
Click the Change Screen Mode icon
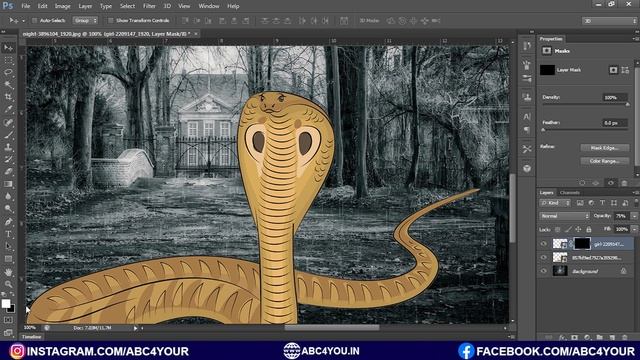click(x=8, y=333)
